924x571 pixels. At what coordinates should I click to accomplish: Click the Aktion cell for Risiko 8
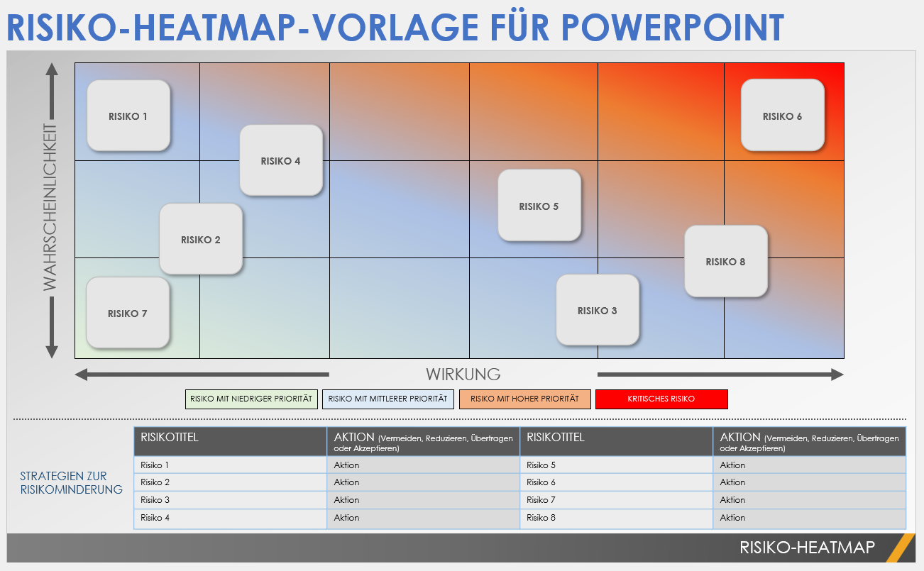point(810,518)
